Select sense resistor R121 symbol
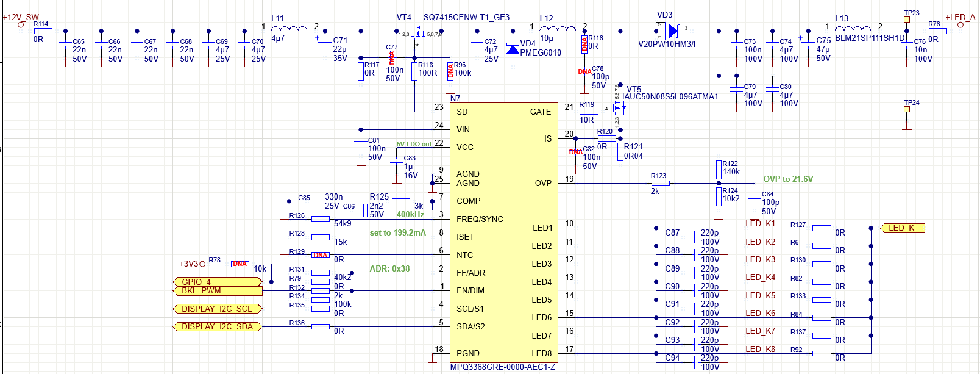Viewport: 980px width, 374px height. (x=620, y=151)
